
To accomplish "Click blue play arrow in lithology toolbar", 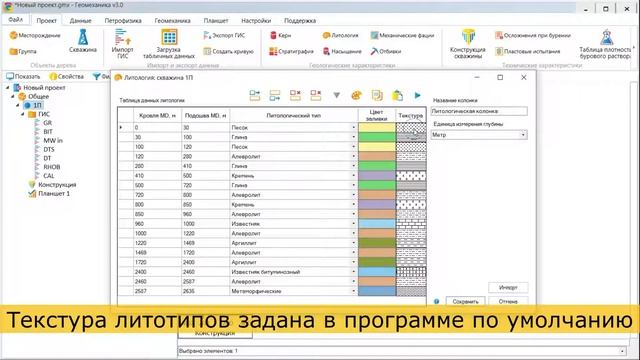I will click(417, 96).
